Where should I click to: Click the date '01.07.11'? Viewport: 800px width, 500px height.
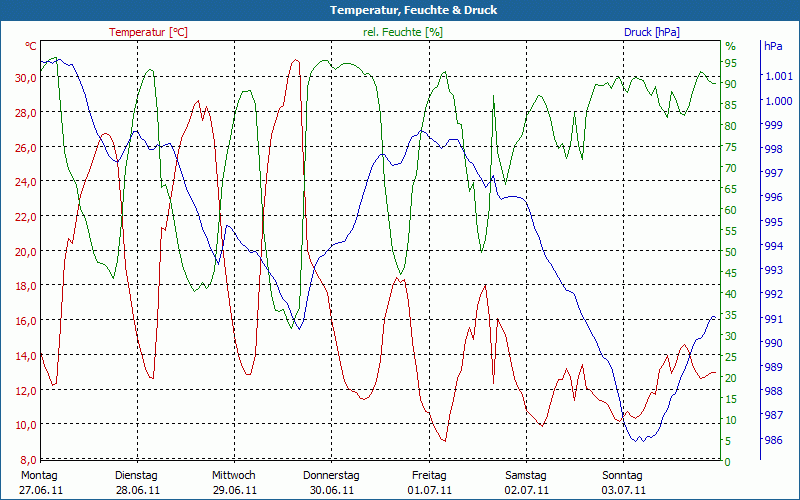click(430, 490)
